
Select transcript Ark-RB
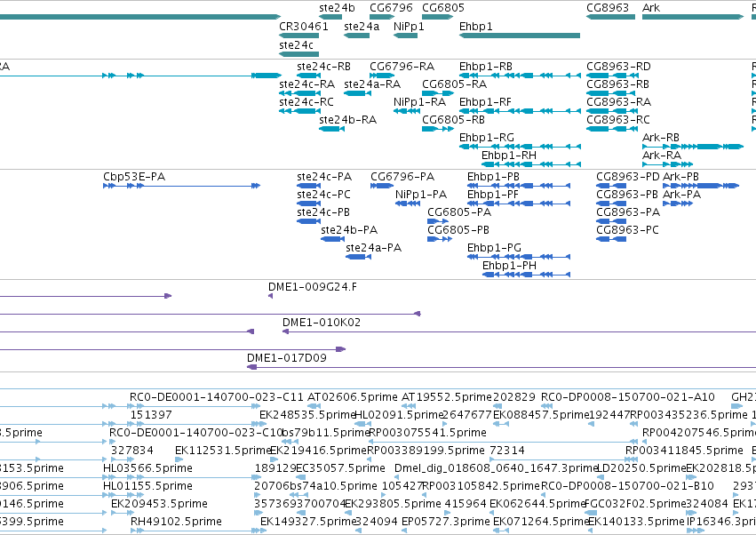(x=693, y=147)
